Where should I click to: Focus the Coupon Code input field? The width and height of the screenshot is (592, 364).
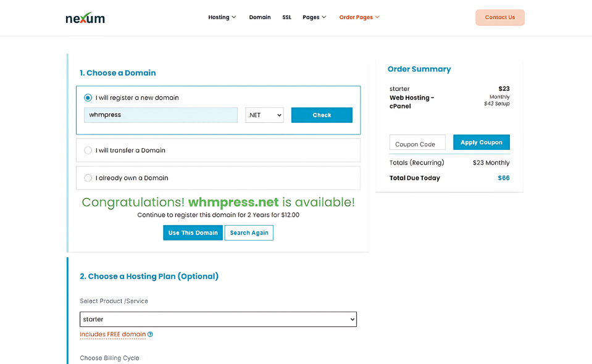[417, 143]
